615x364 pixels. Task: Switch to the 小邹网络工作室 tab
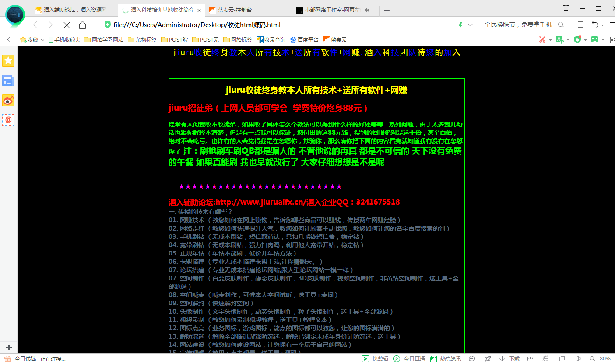(335, 10)
